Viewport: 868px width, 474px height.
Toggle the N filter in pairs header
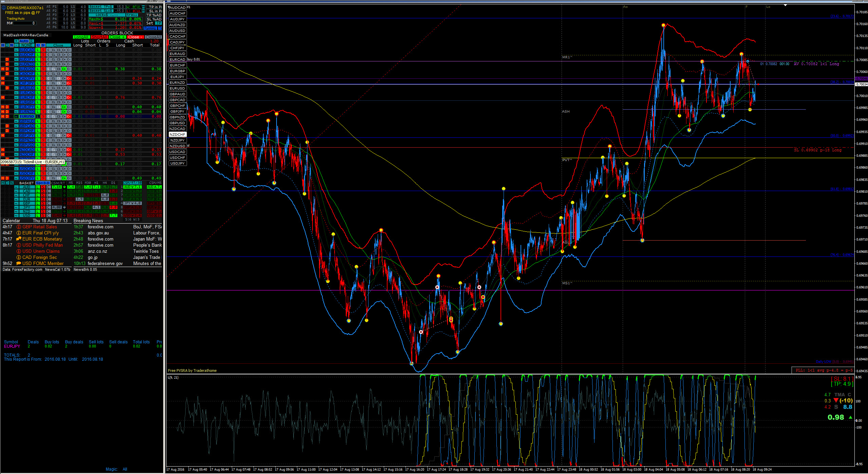(x=12, y=45)
